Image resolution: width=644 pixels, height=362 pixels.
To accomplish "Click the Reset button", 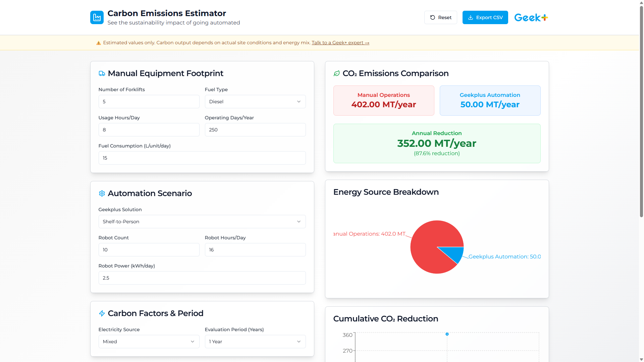I will tap(440, 17).
